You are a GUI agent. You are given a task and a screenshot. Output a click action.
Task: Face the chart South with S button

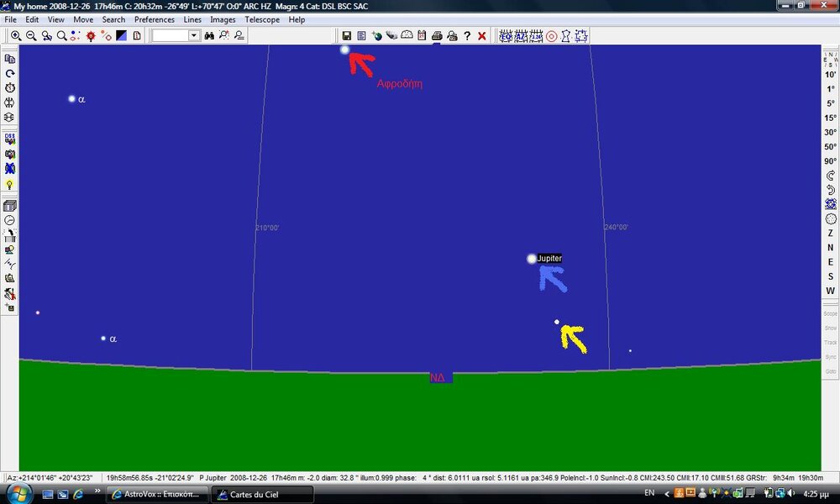[831, 276]
